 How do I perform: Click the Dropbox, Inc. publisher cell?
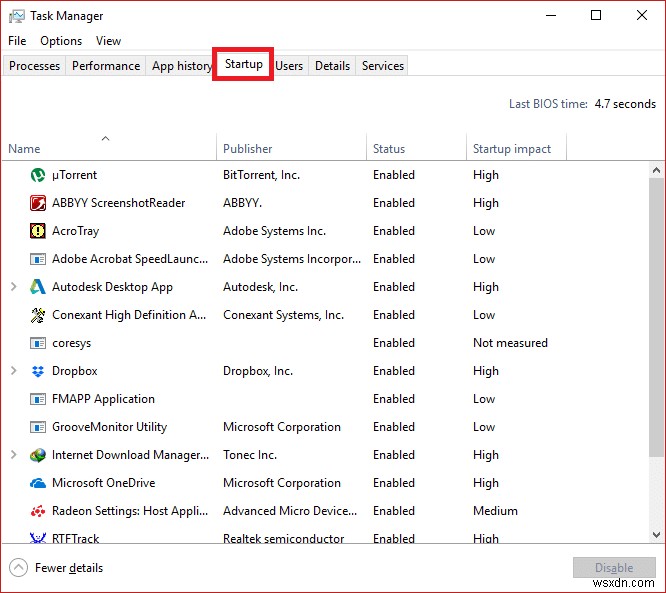(x=258, y=371)
